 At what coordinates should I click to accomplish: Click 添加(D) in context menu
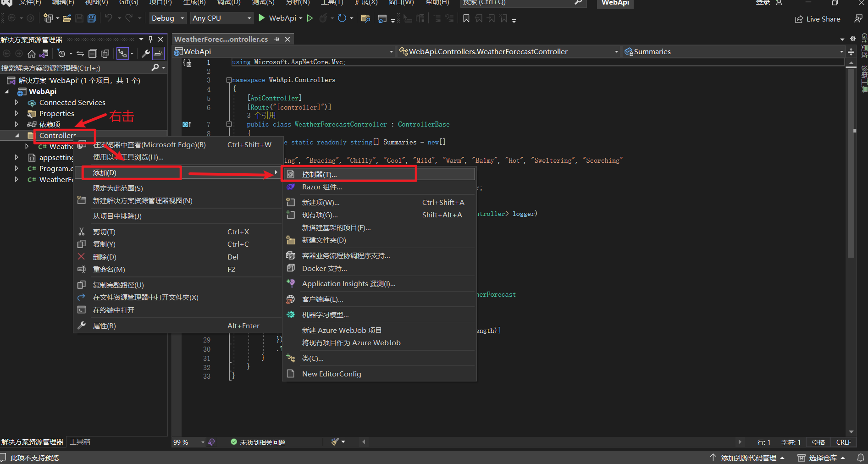point(177,172)
